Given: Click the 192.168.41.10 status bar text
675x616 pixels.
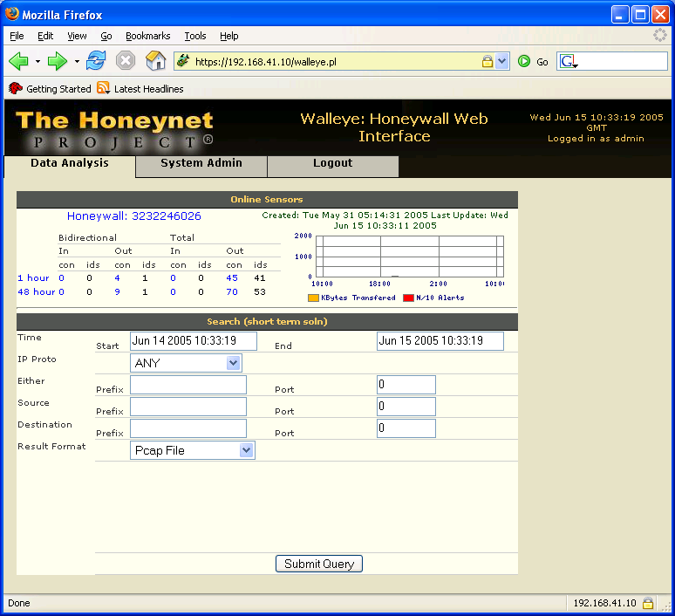Looking at the screenshot, I should [x=604, y=603].
